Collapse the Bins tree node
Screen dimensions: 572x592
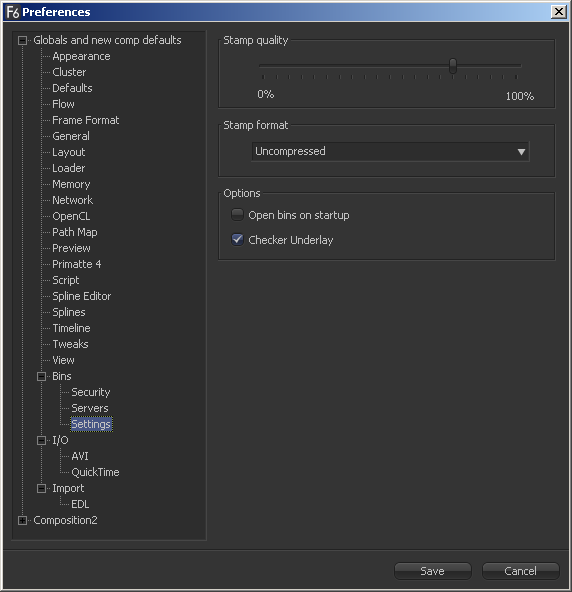coord(42,376)
